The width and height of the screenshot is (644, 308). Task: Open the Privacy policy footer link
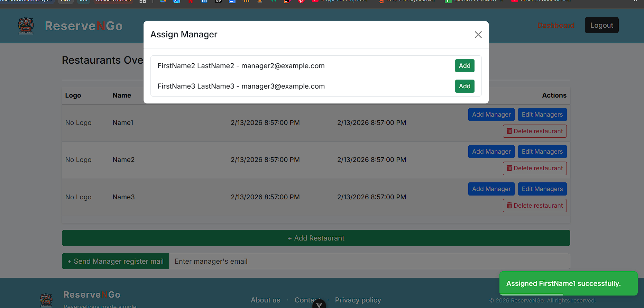[358, 300]
